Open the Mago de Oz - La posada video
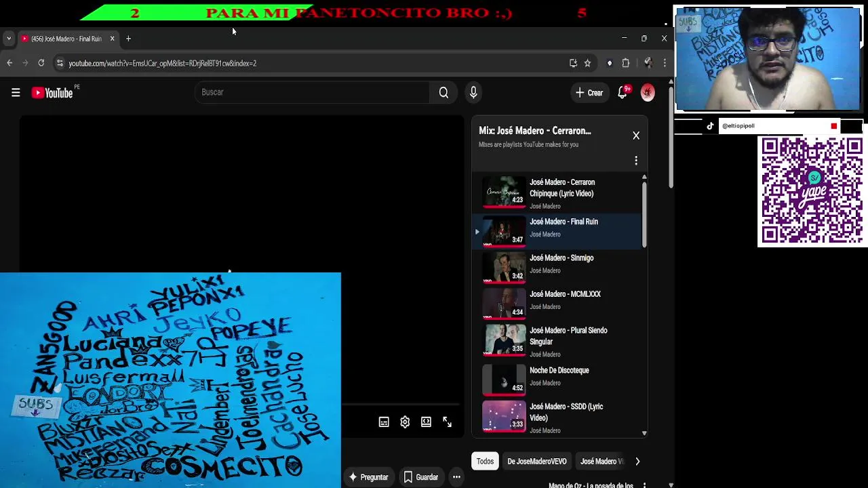The image size is (868, 488). 591,485
